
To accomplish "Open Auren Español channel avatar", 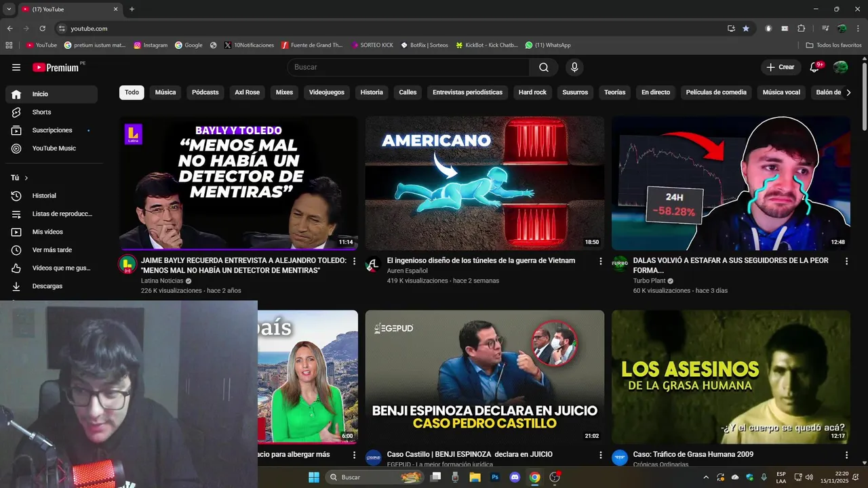I will coord(373,264).
